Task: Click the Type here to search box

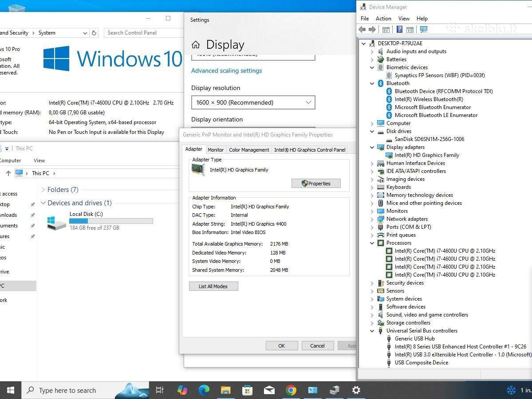Action: coord(86,390)
